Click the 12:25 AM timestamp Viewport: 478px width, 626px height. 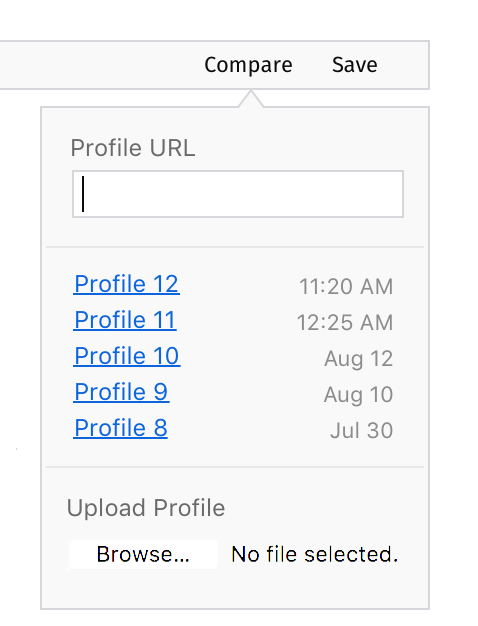pos(345,323)
